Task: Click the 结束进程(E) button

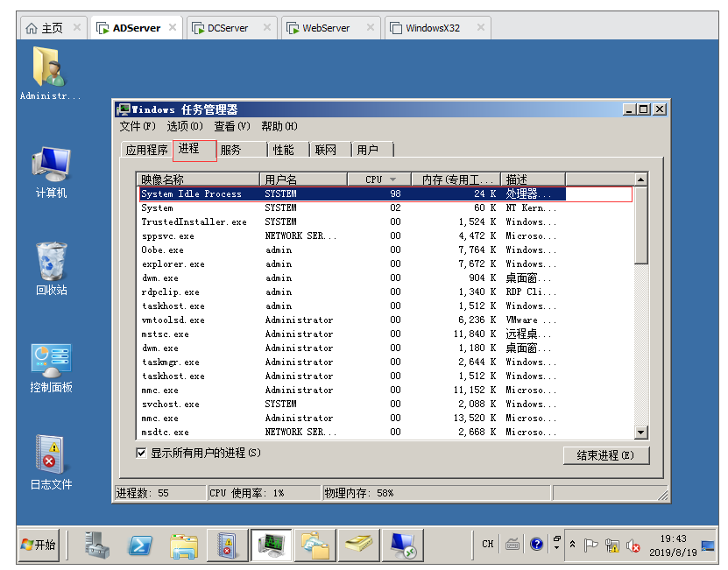Action: pyautogui.click(x=605, y=455)
